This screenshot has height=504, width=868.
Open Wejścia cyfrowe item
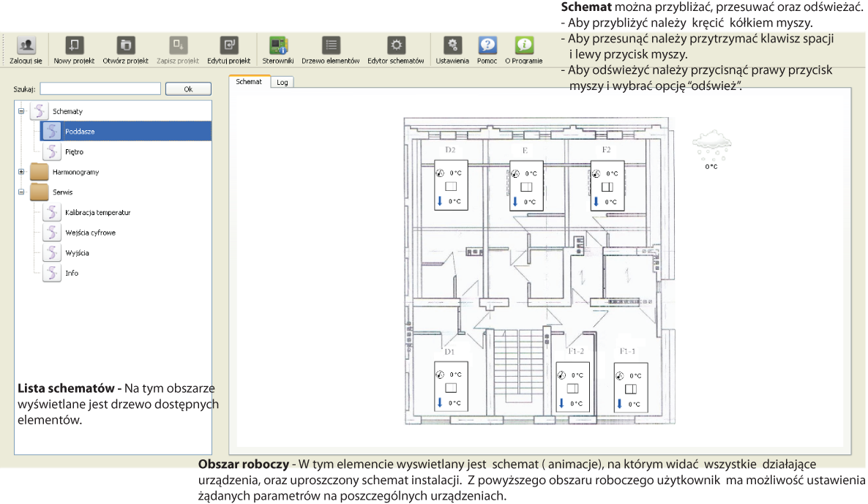coord(90,233)
